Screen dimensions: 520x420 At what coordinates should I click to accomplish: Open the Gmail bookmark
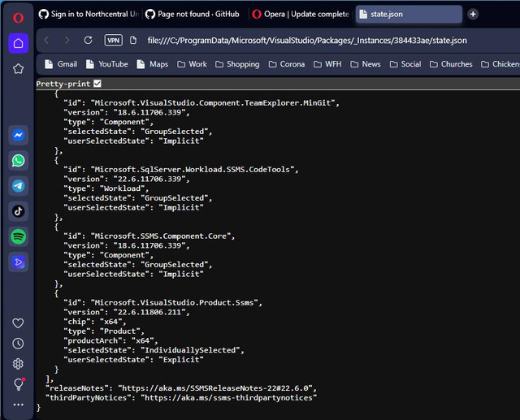62,64
